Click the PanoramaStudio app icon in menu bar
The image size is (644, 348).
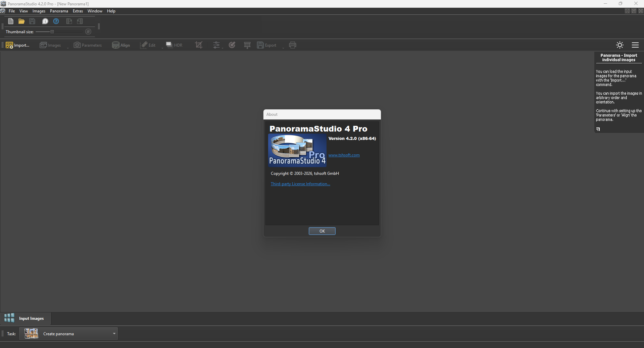click(3, 11)
